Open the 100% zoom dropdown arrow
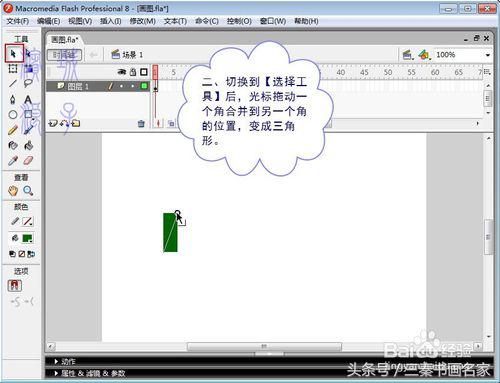Viewport: 500px width, 383px height. tap(488, 55)
